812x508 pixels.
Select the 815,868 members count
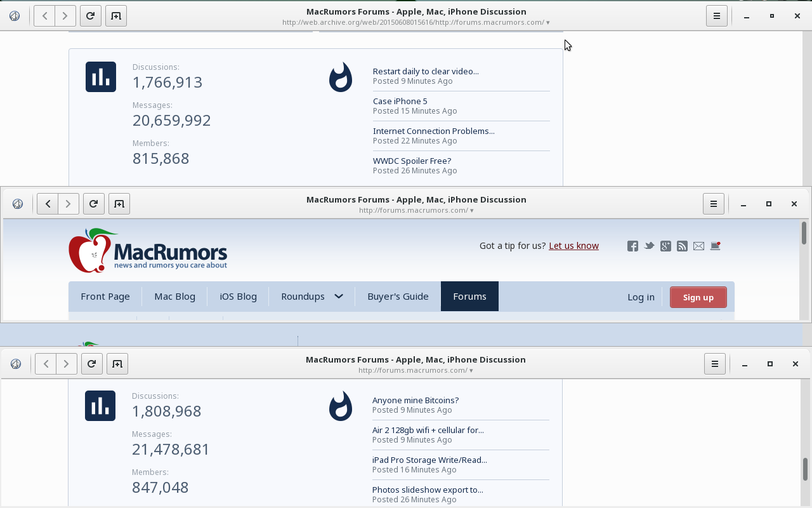pos(161,159)
